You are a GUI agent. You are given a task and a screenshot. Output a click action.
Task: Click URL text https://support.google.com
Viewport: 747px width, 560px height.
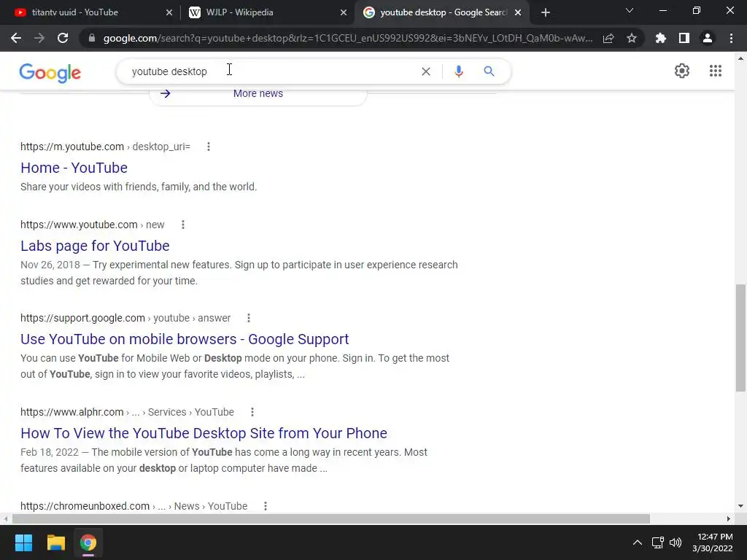82,318
